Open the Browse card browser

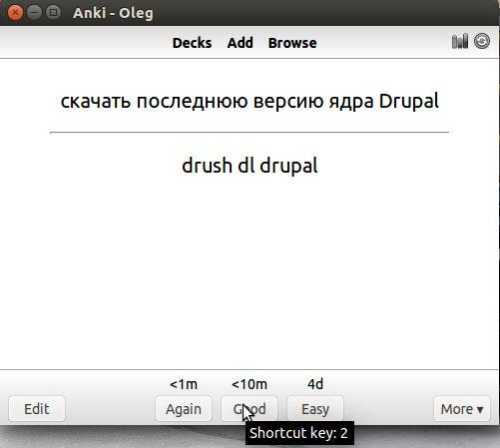292,43
